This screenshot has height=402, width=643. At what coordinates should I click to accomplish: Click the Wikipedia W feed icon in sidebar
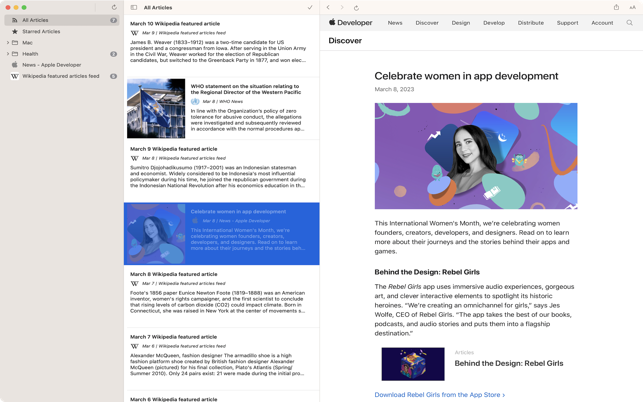coord(15,76)
